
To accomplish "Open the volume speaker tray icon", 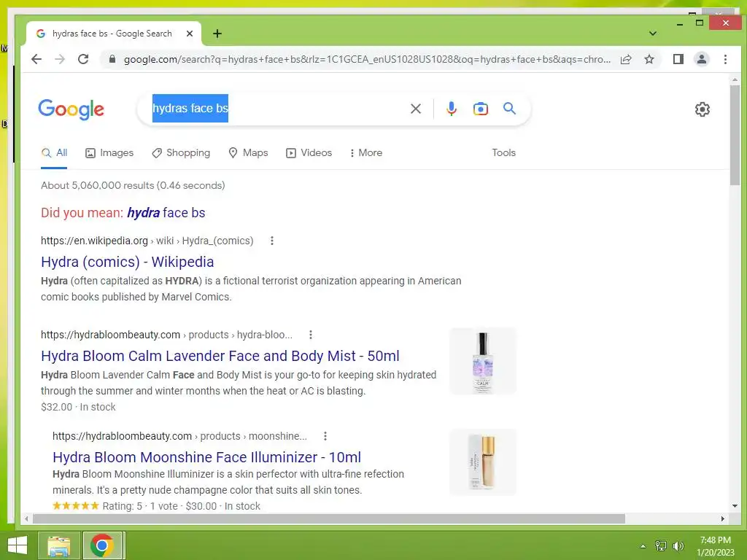I will point(678,546).
